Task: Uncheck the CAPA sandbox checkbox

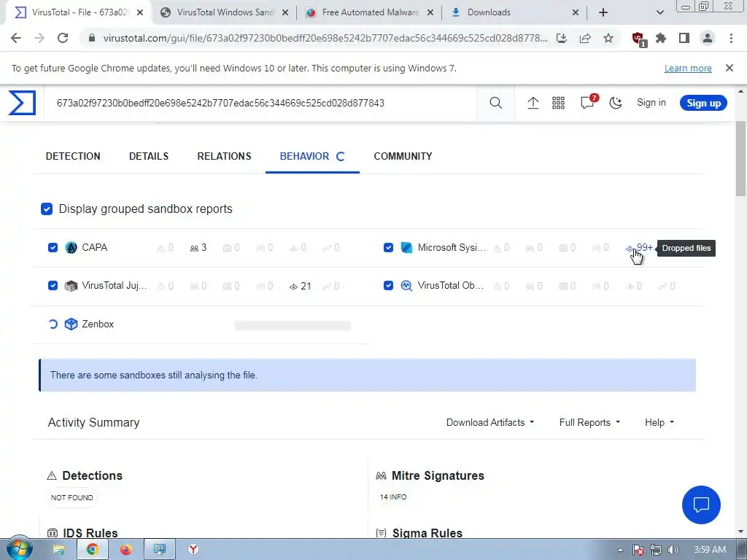Action: (53, 248)
